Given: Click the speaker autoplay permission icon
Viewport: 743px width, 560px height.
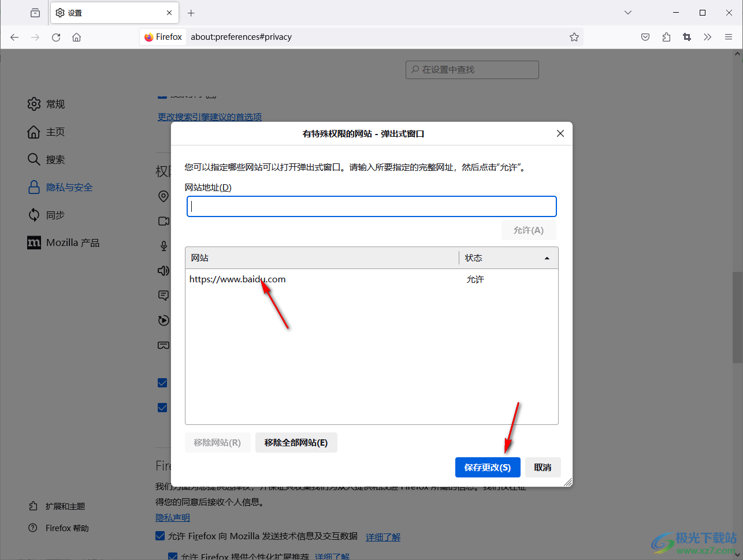Looking at the screenshot, I should tap(164, 271).
